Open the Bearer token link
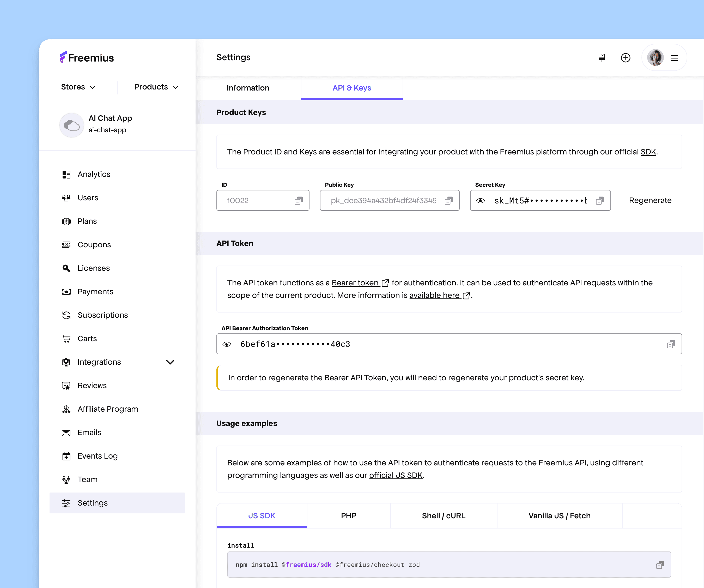The image size is (704, 588). click(x=360, y=283)
